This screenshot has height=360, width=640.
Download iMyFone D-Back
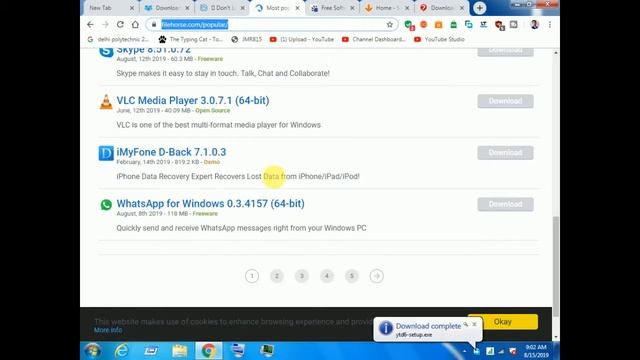click(505, 153)
